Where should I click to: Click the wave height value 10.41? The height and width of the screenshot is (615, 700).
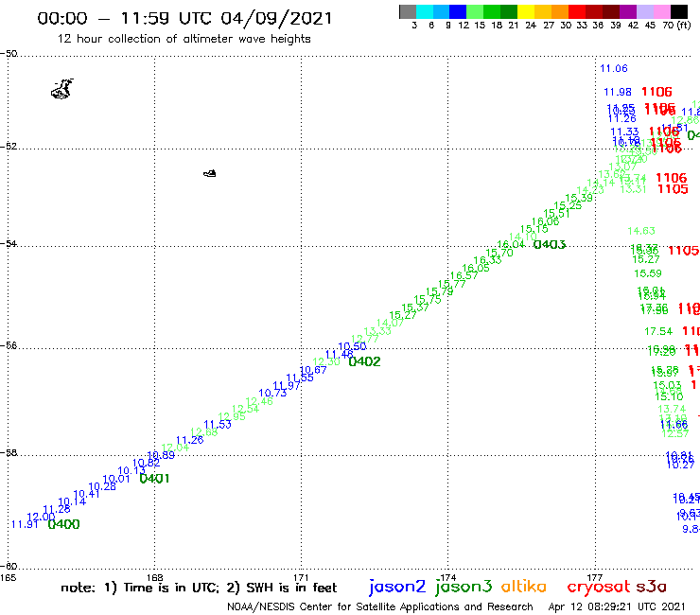[87, 494]
